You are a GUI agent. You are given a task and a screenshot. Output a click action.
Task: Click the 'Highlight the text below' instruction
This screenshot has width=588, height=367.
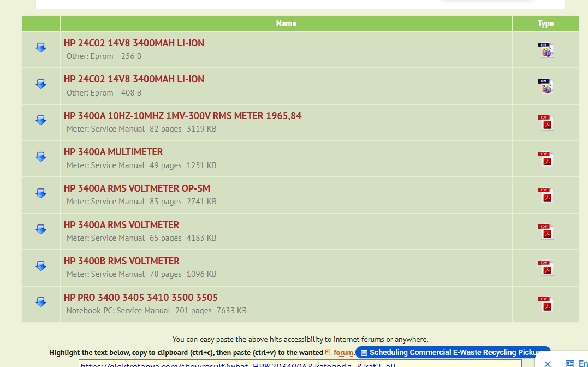(186, 353)
